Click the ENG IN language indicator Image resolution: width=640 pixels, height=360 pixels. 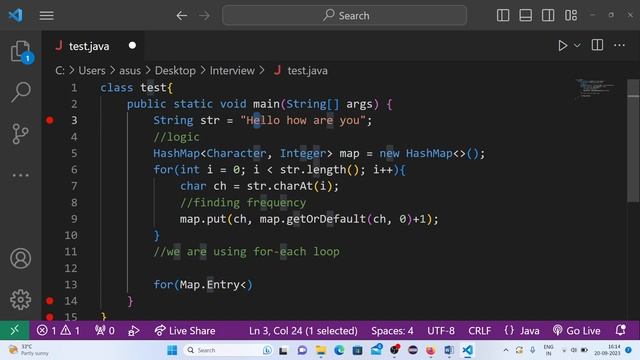pos(548,350)
